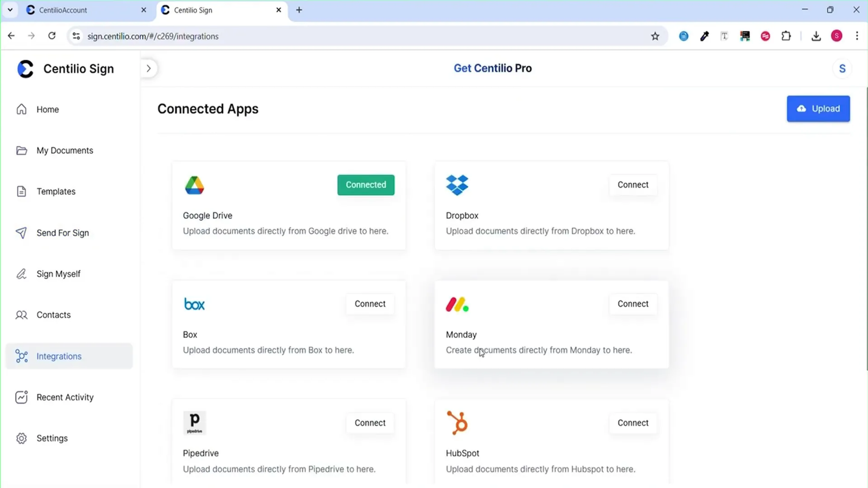Open the Templates section

[x=69, y=191]
